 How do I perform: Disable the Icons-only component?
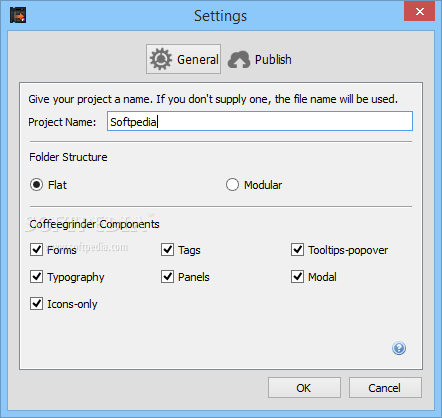tap(36, 303)
